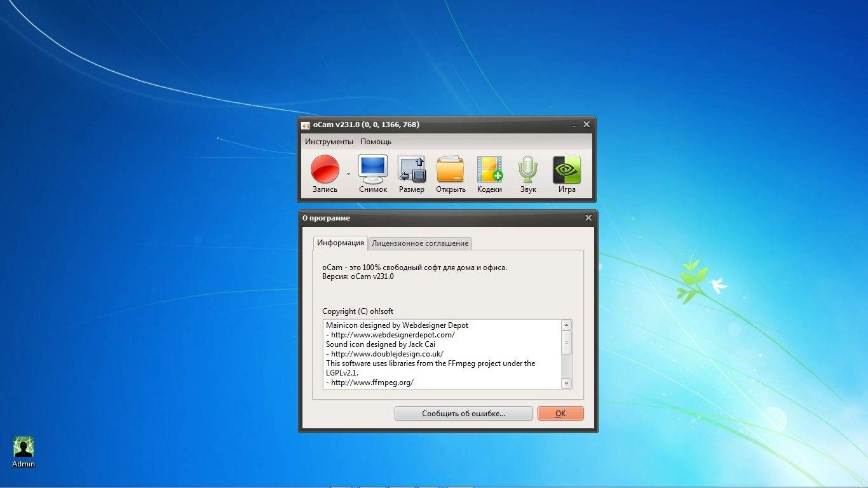Start recording with the red Запись button
Image resolution: width=868 pixels, height=488 pixels.
coord(325,174)
